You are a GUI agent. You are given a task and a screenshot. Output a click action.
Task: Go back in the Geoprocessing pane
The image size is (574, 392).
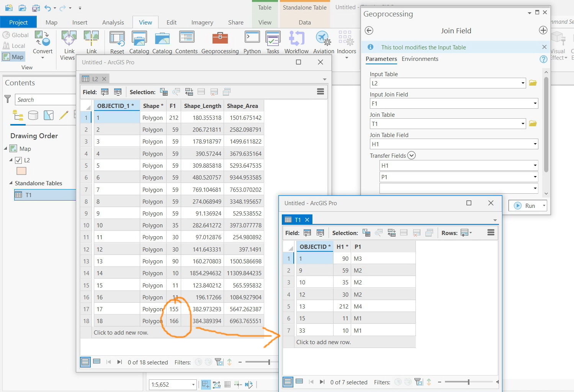tap(369, 31)
